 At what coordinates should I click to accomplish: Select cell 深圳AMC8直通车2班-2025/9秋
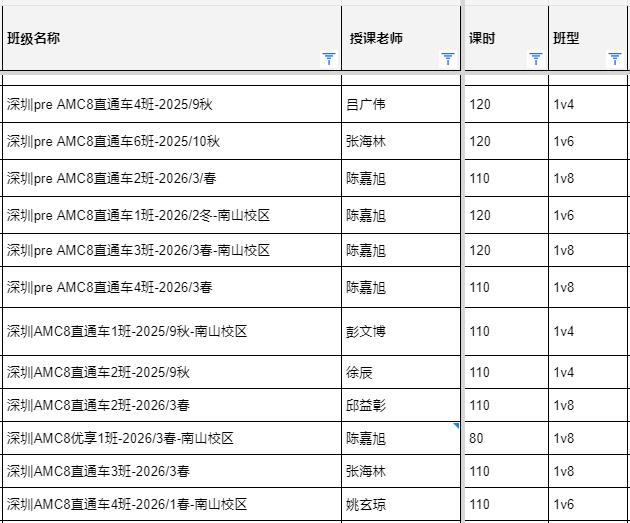(172, 372)
